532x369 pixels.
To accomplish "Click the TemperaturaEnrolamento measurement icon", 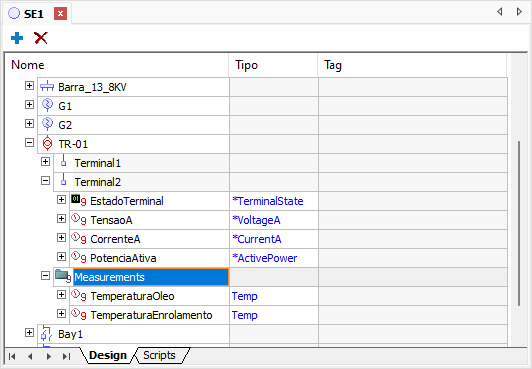I will point(78,314).
